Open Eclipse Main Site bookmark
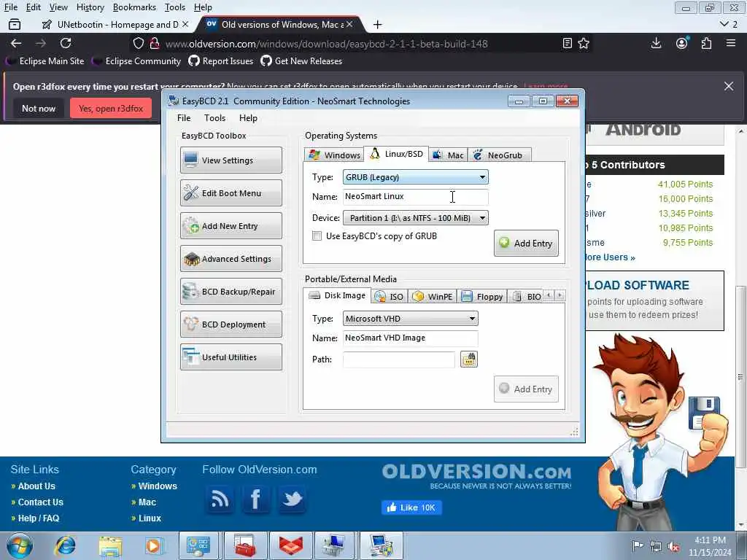 [46, 61]
